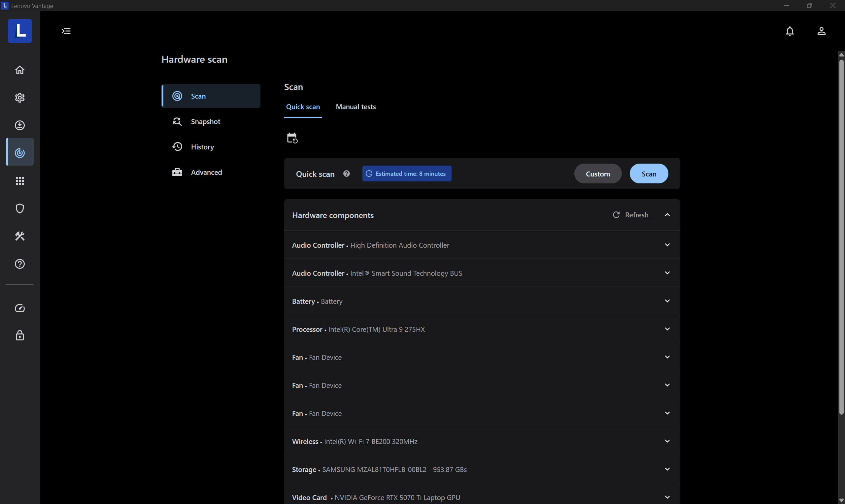Toggle the sidebar menu expand icon

tap(66, 31)
